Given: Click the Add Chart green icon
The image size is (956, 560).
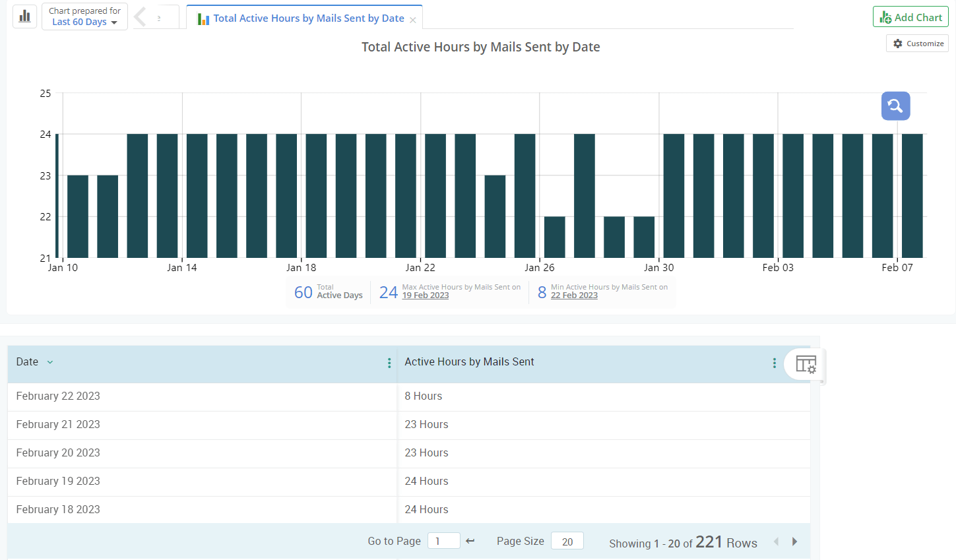Looking at the screenshot, I should (x=884, y=16).
